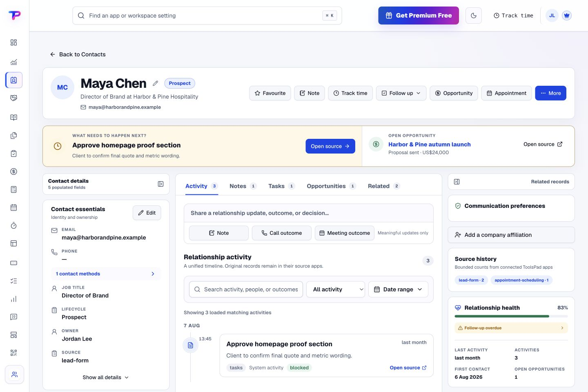
Task: Click Meeting outcome button
Action: [345, 233]
